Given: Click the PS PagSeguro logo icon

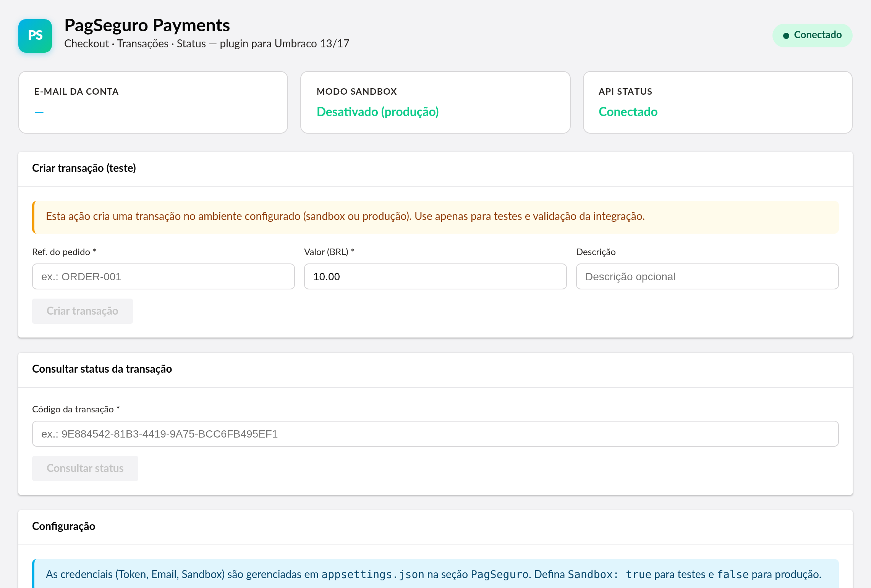Looking at the screenshot, I should 35,36.
